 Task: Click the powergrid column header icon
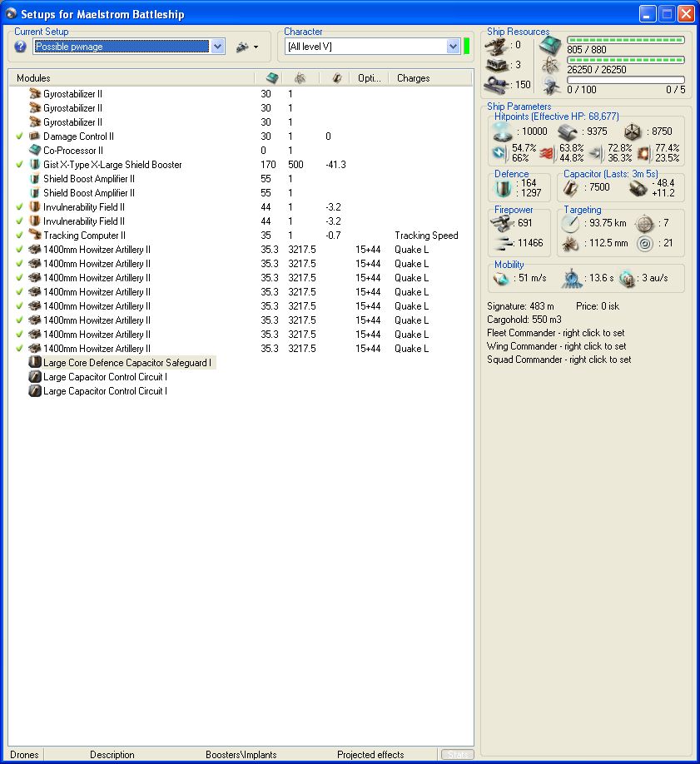click(300, 78)
